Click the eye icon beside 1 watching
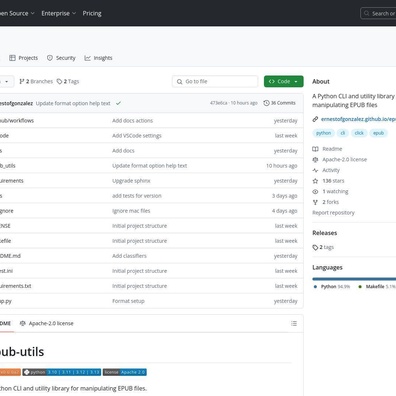 coord(315,191)
